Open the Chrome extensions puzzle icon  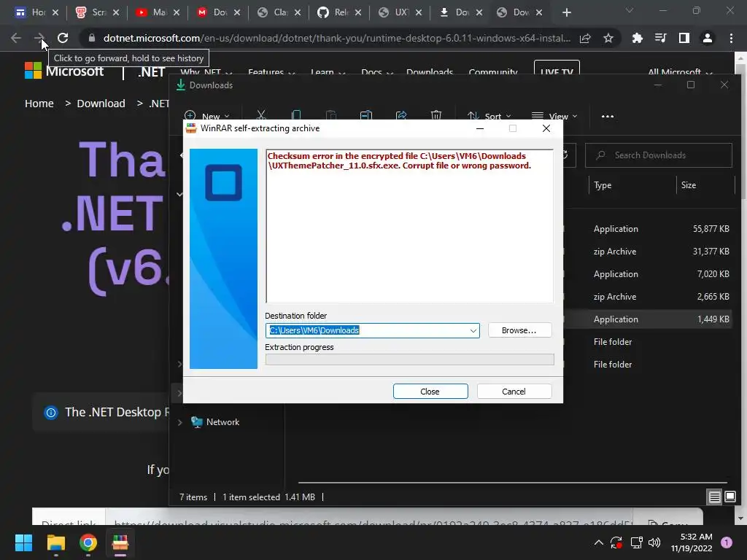click(x=638, y=38)
